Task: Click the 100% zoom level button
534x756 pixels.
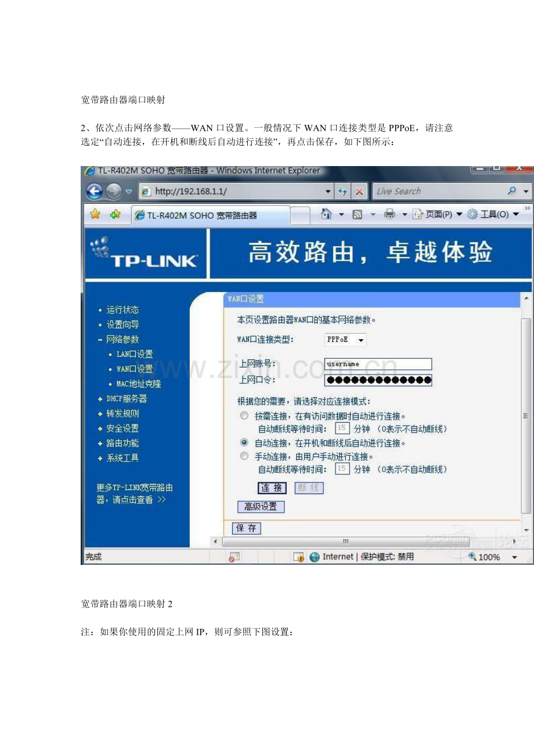Action: tap(484, 557)
